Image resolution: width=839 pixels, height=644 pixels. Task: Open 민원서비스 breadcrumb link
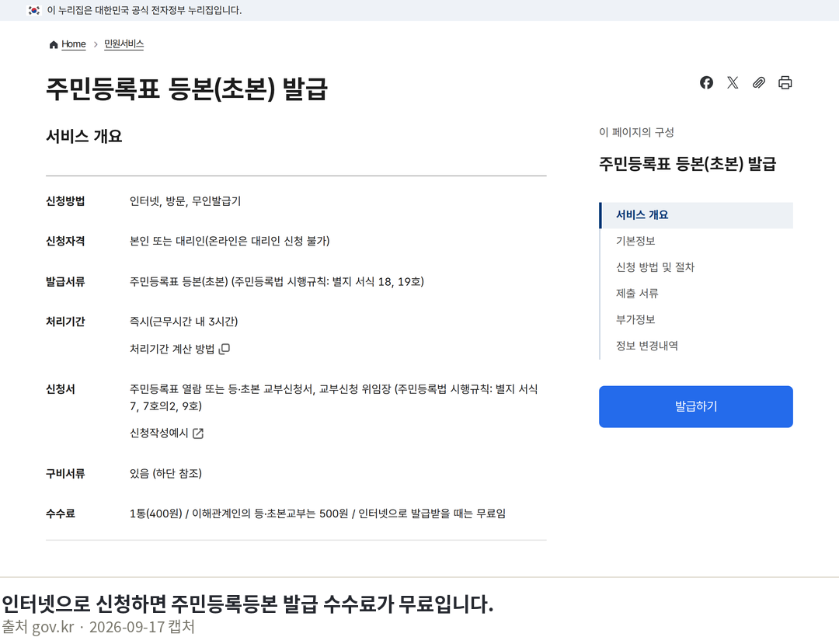124,44
